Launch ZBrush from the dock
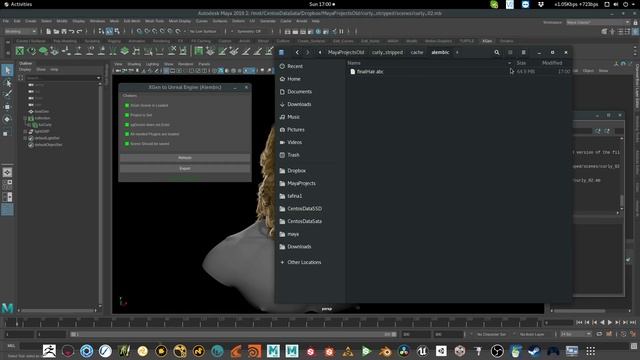Screen dimensions: 640x360 click(x=49, y=351)
